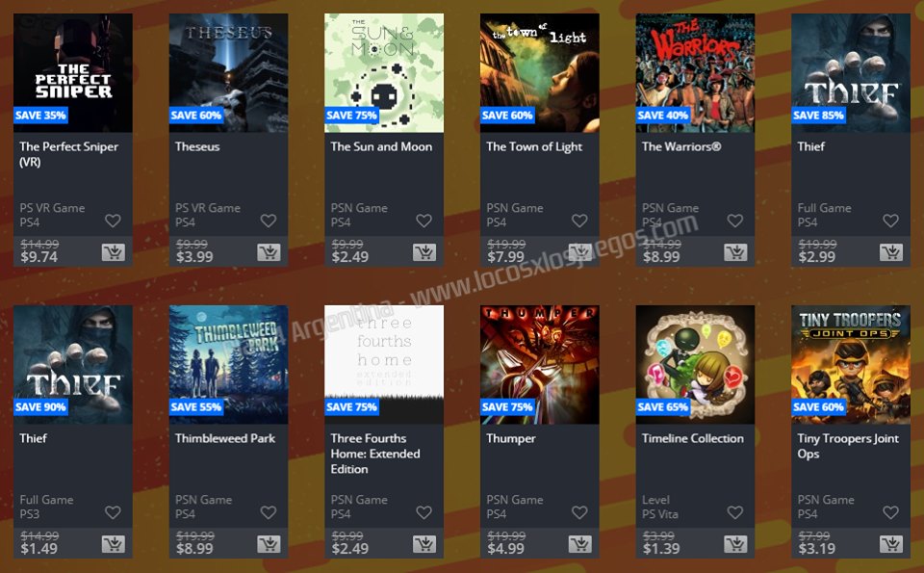Add Timeline Collection to the cart
Image resolution: width=924 pixels, height=573 pixels.
735,544
